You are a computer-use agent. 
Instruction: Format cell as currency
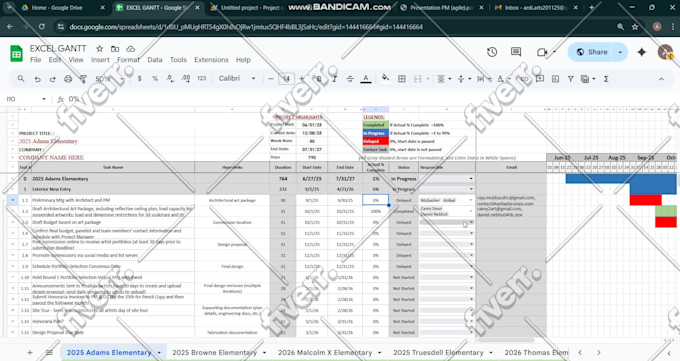pos(139,79)
